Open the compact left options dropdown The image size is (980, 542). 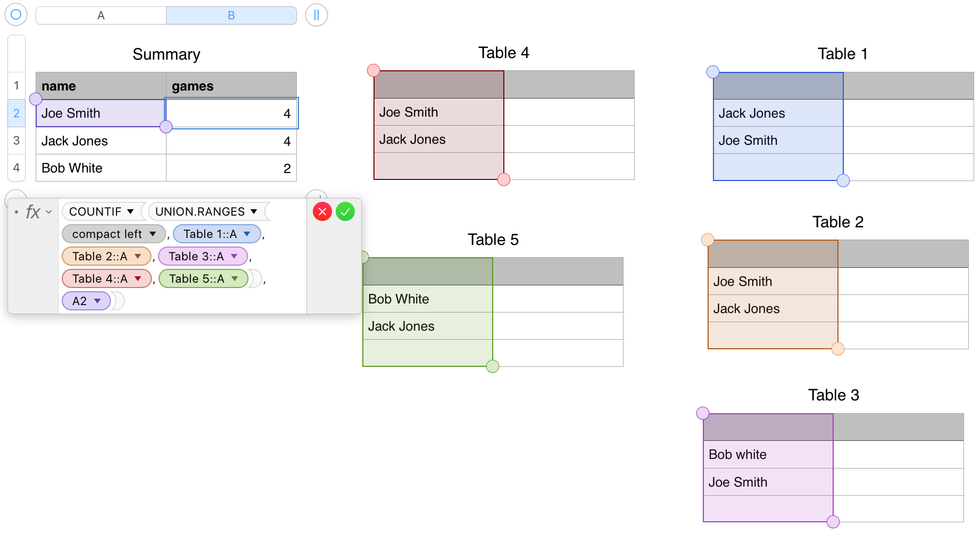click(154, 234)
